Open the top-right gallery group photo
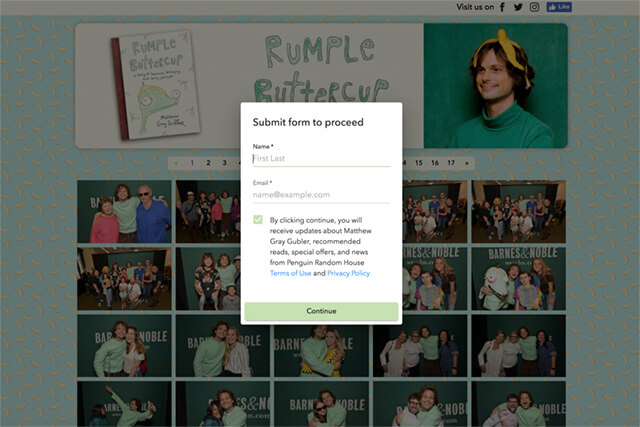This screenshot has height=427, width=640. pos(518,212)
